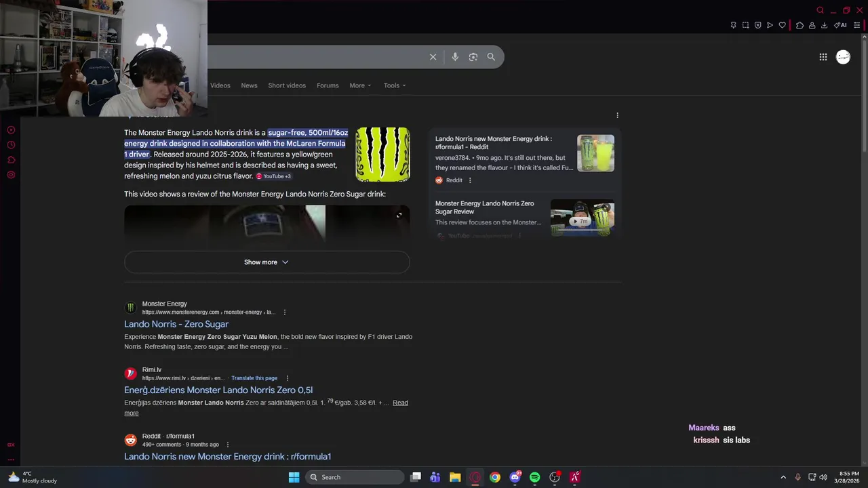Open 'Lando Norris new Monster Energy drink' Reddit result
This screenshot has width=868, height=488.
point(227,457)
